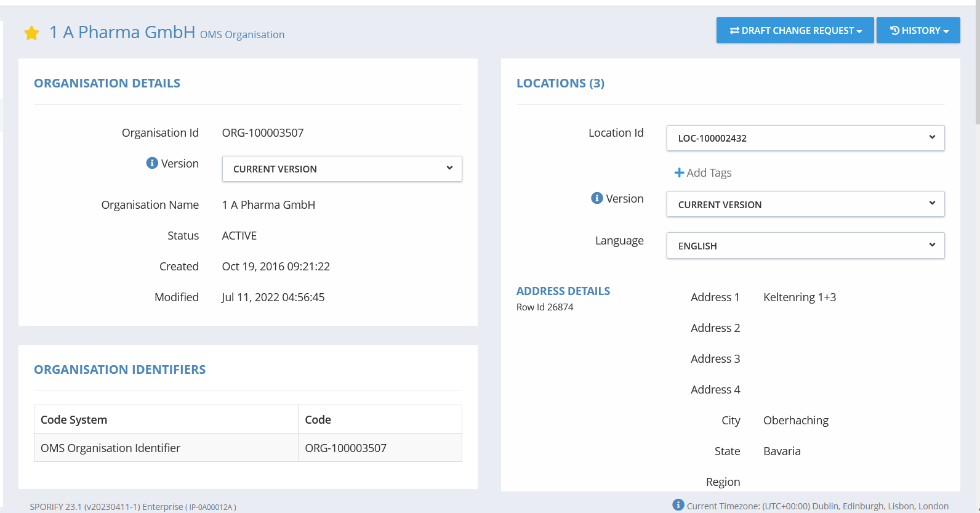Click info icon beside location Version label
Viewport: 980px width, 513px height.
[596, 198]
